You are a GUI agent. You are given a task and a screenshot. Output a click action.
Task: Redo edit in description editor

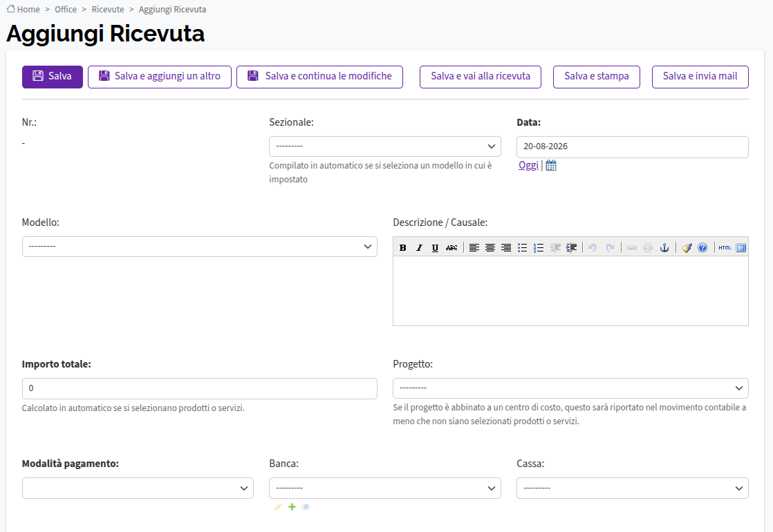(610, 248)
